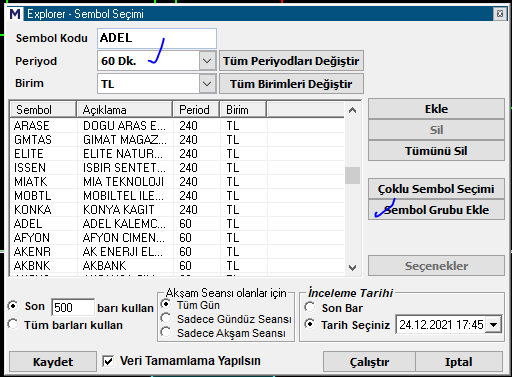Image resolution: width=512 pixels, height=377 pixels.
Task: Click the Sembol Kodu input field
Action: [x=157, y=38]
